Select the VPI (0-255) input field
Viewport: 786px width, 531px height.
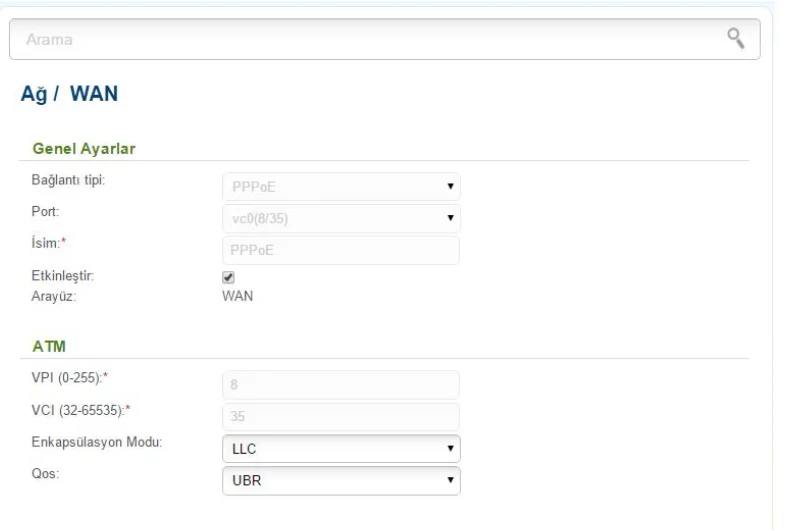click(339, 385)
